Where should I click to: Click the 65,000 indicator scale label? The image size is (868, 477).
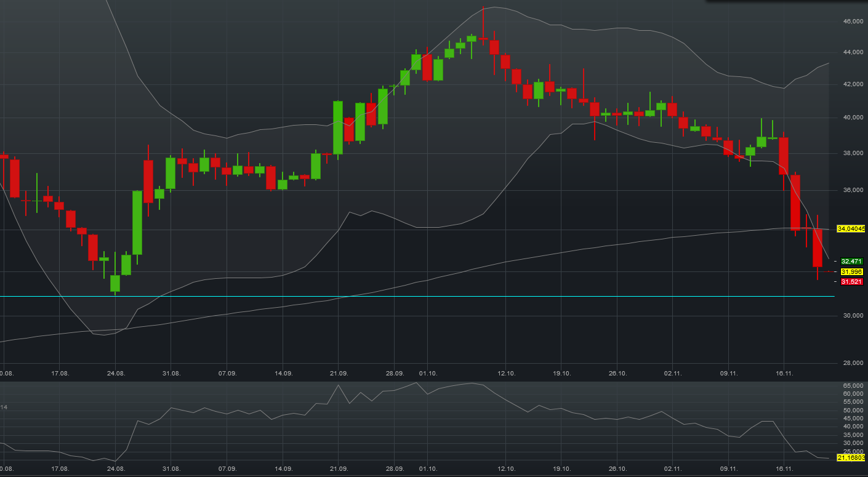pyautogui.click(x=853, y=386)
